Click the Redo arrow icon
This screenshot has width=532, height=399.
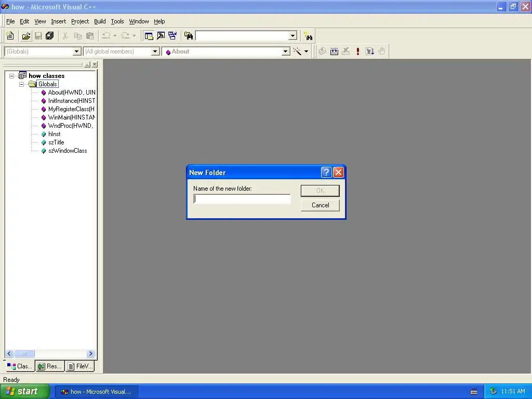(126, 36)
